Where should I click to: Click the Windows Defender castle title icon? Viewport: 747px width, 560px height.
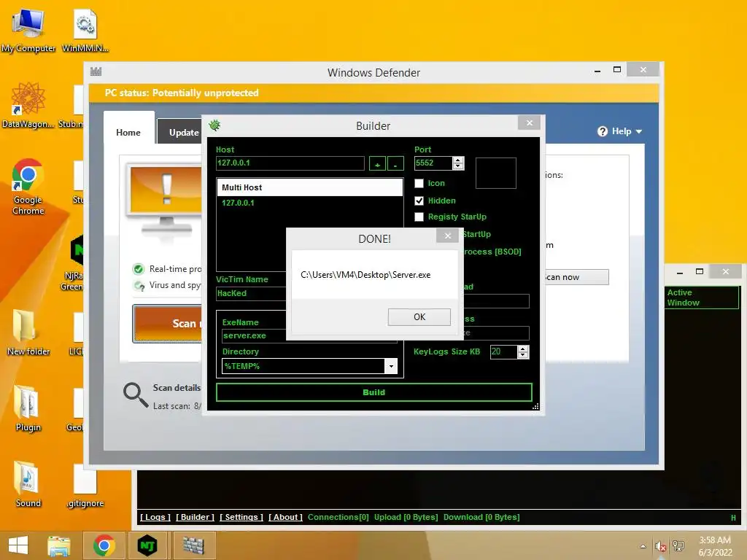(96, 72)
